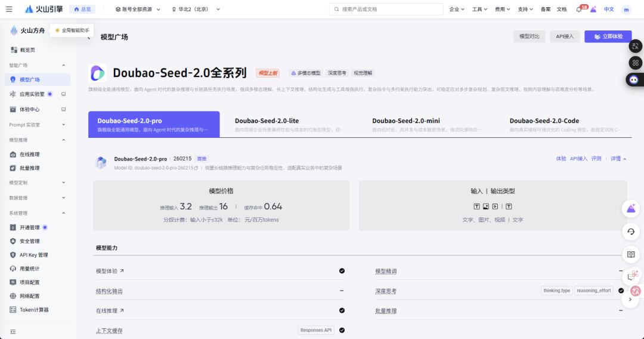Click the translate floating icon at right

coord(636,46)
